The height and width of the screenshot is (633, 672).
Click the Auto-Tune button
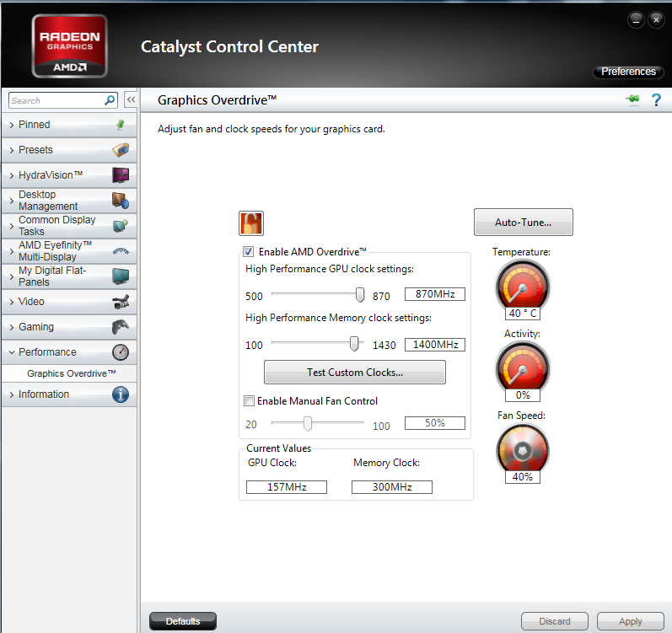(x=523, y=223)
